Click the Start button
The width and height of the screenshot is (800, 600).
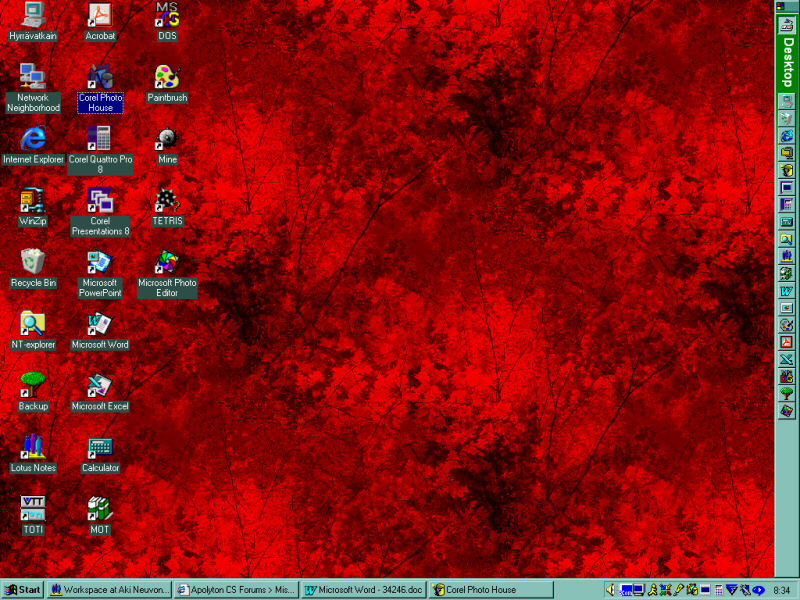tap(23, 590)
